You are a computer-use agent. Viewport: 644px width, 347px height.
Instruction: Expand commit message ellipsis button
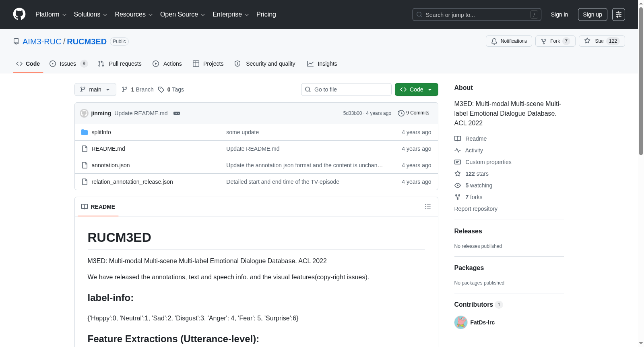[177, 113]
